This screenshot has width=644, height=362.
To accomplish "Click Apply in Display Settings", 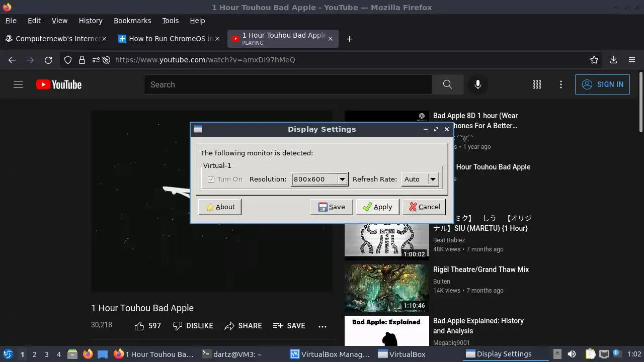I will (x=377, y=207).
